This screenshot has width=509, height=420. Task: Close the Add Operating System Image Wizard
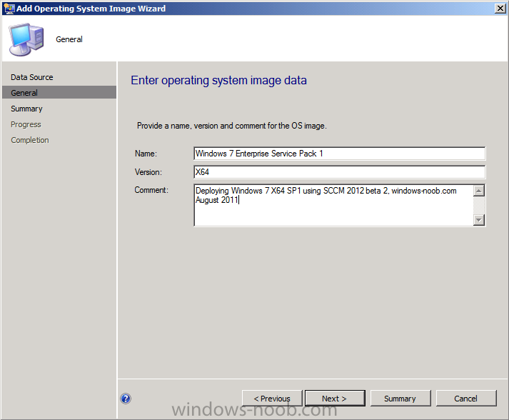(500, 9)
